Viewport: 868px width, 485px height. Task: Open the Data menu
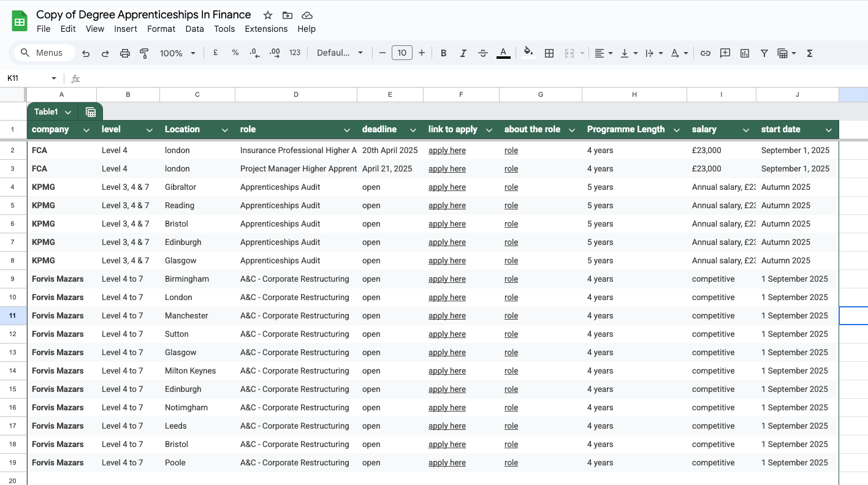pos(194,29)
